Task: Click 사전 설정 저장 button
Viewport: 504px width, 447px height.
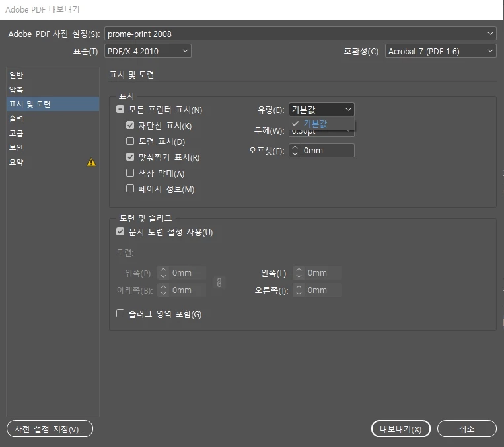Action: [50, 428]
